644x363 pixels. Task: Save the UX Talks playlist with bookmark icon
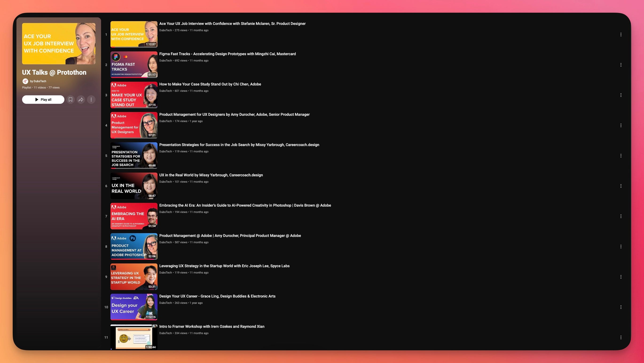click(71, 100)
